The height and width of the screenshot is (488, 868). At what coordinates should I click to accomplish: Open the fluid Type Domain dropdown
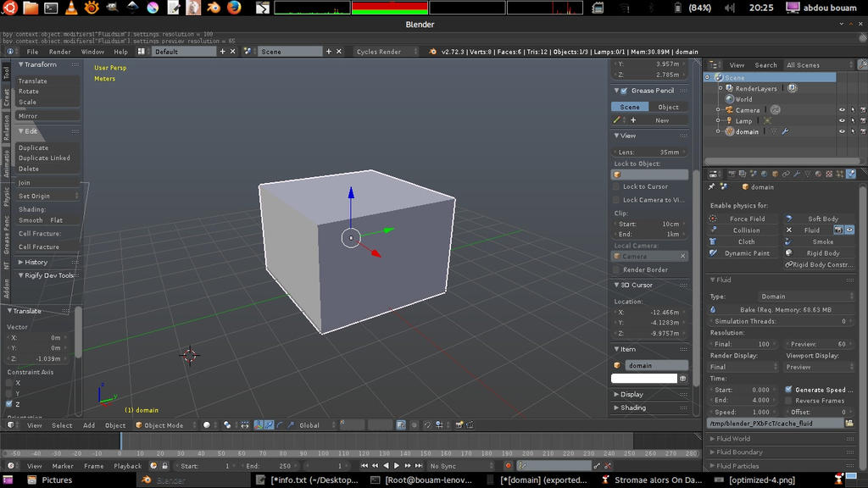pos(806,297)
